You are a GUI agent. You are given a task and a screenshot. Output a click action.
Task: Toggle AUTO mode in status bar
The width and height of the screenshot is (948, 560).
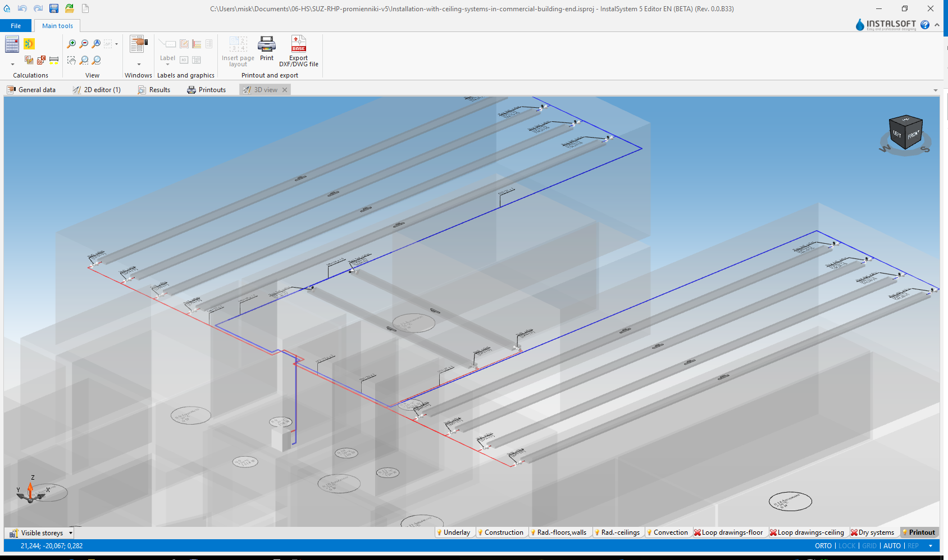892,546
